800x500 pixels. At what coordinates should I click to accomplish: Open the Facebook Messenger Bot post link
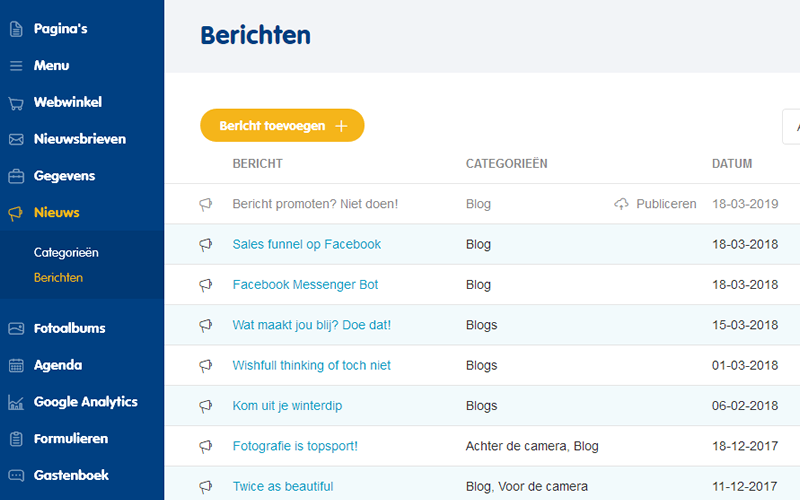(x=305, y=285)
